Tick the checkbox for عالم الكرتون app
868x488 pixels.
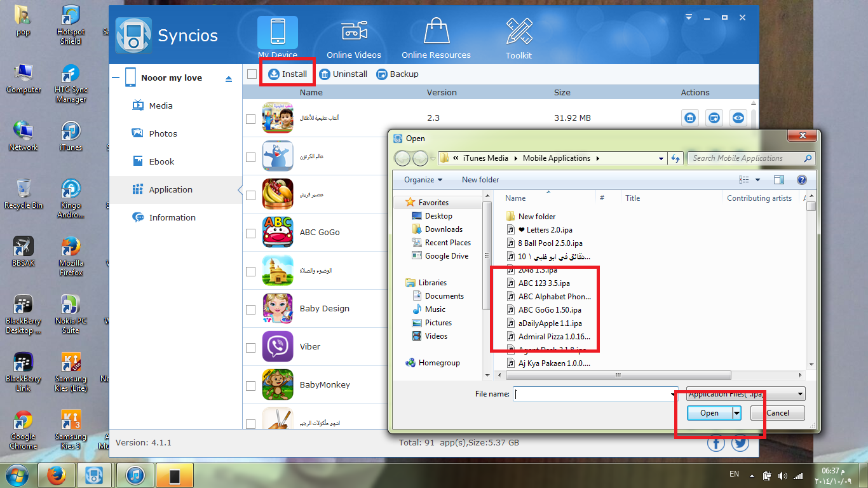click(251, 156)
